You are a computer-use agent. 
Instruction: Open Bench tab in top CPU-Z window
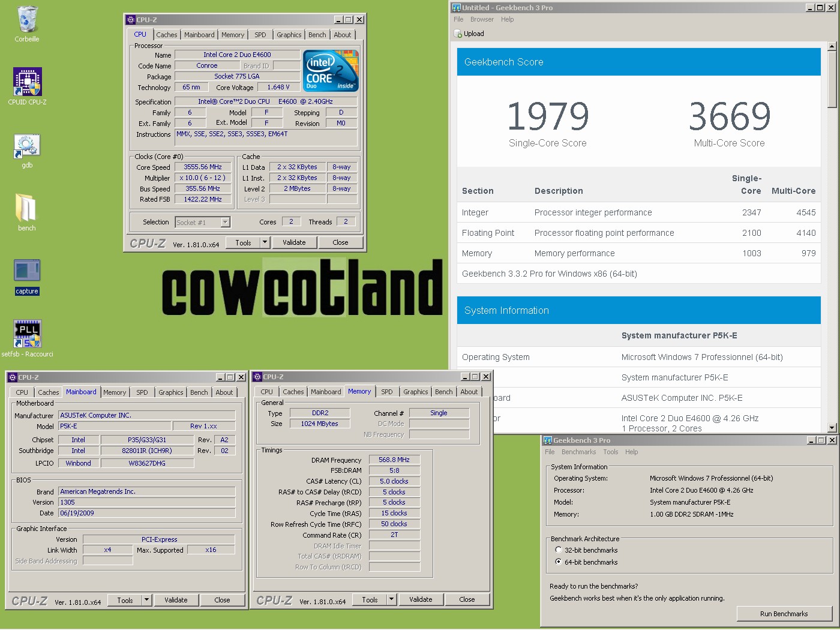[317, 35]
